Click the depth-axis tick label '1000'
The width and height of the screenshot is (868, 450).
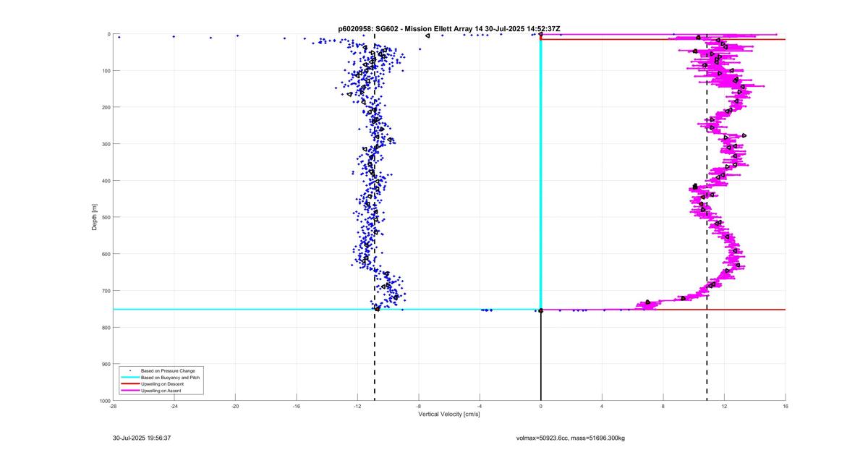[x=104, y=400]
